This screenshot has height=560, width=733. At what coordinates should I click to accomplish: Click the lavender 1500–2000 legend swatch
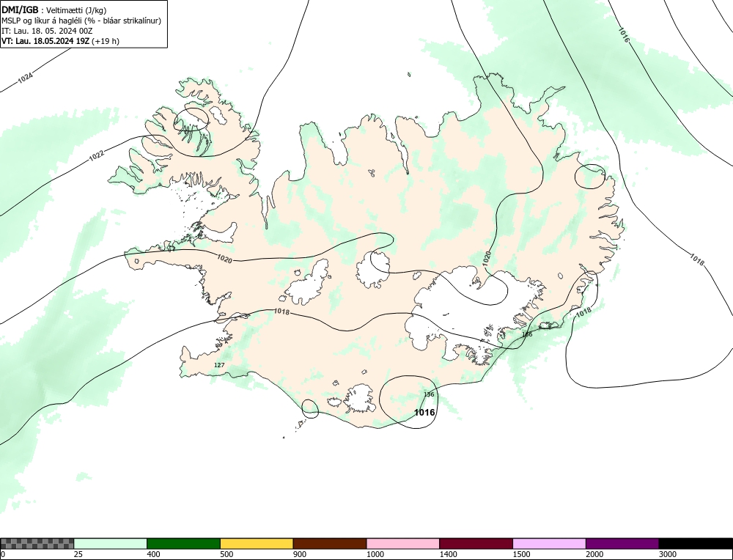pyautogui.click(x=549, y=543)
